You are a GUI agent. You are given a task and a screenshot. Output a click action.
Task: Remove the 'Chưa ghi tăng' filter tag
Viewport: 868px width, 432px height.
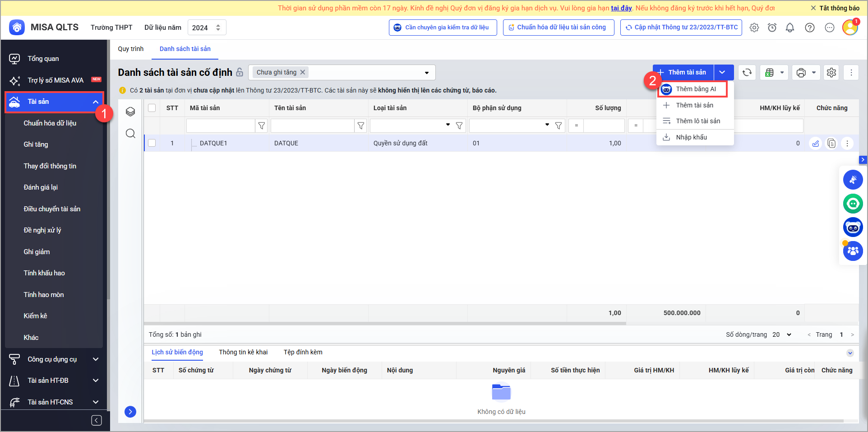(x=303, y=72)
